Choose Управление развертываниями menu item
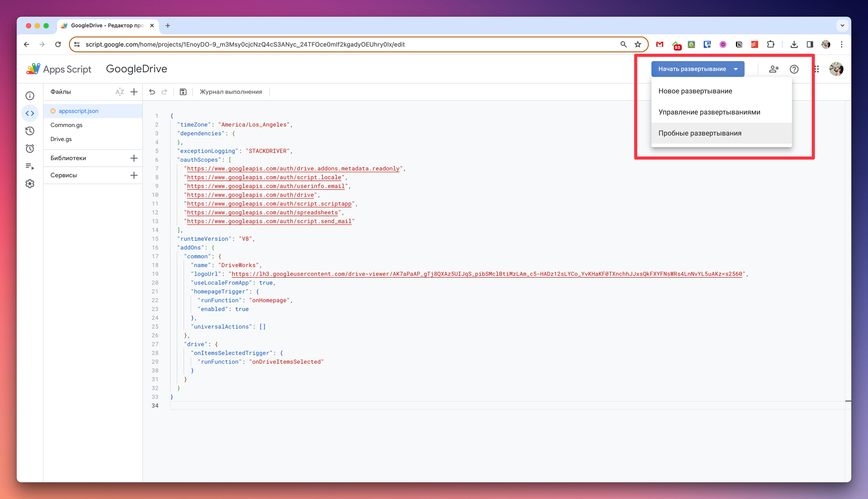868x499 pixels. coord(709,112)
